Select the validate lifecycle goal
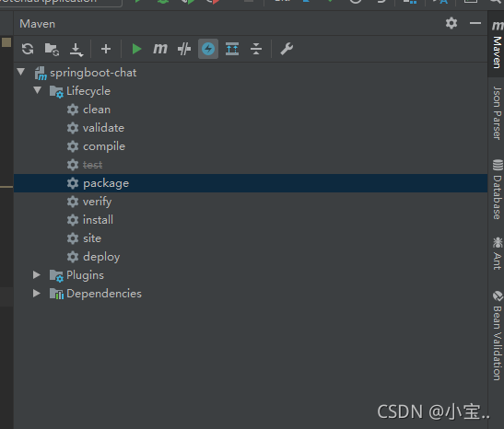This screenshot has height=429, width=504. 103,128
